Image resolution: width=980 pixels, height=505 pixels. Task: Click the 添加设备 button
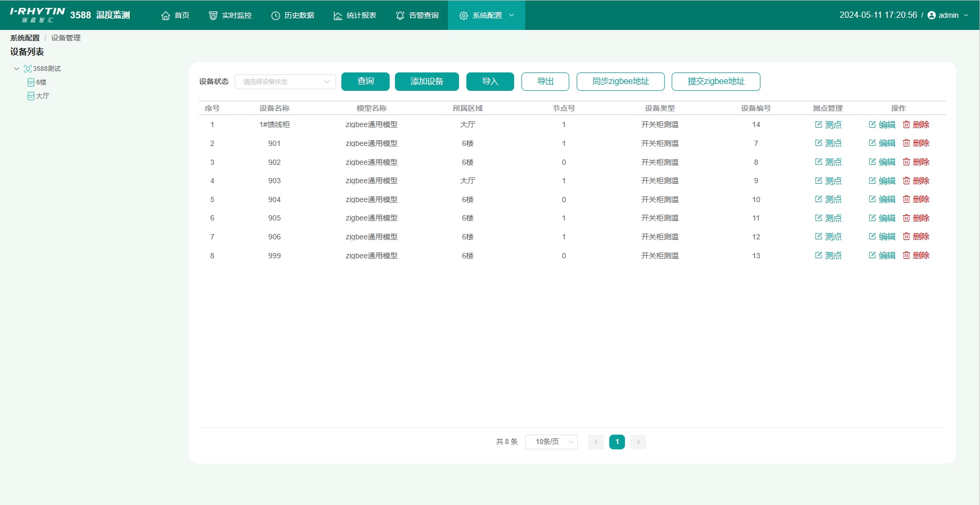(426, 81)
